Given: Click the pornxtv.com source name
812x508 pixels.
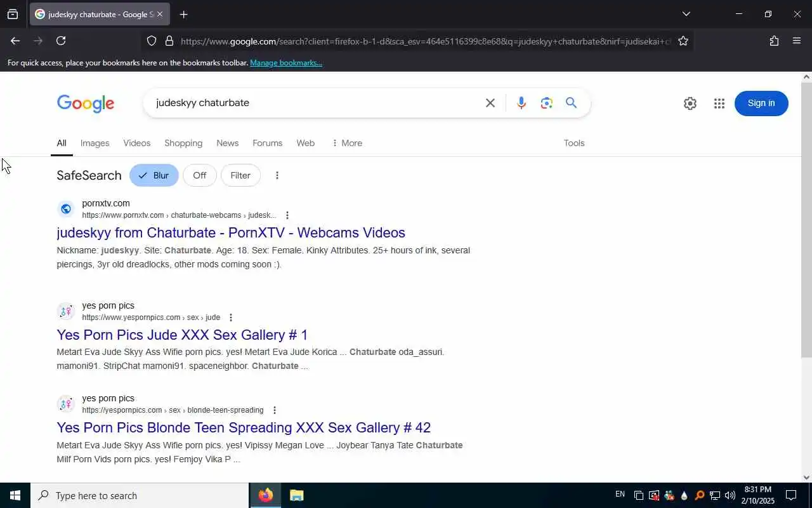Looking at the screenshot, I should [106, 203].
